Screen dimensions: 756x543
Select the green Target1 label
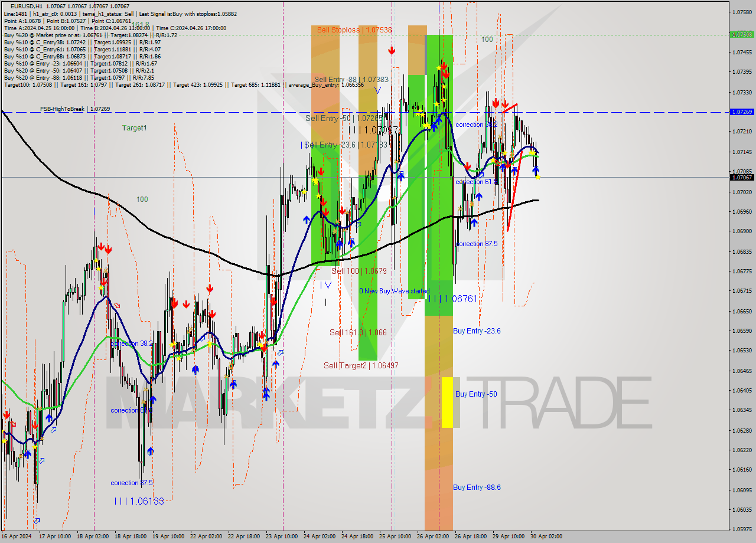point(135,128)
